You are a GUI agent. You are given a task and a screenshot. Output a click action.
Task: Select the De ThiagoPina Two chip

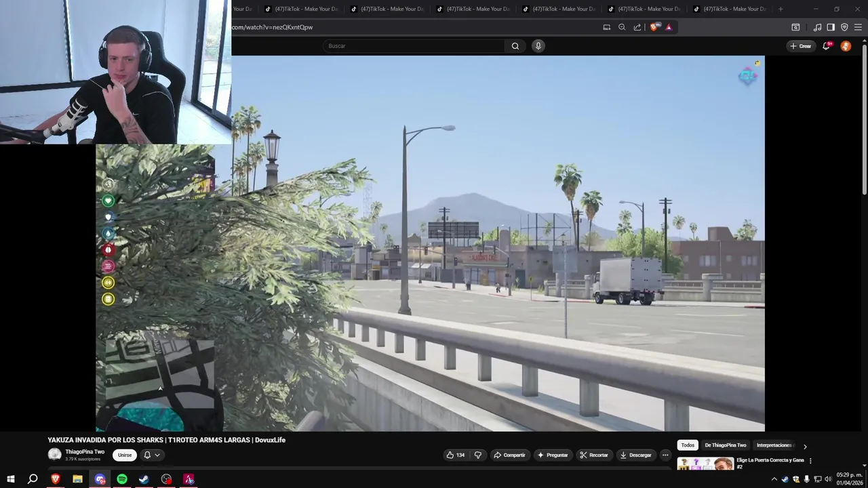pos(726,445)
